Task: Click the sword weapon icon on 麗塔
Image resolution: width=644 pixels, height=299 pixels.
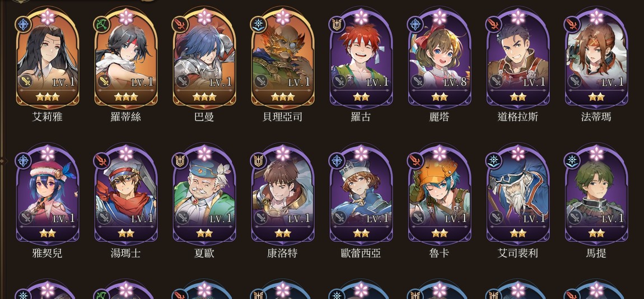Action: pyautogui.click(x=418, y=81)
